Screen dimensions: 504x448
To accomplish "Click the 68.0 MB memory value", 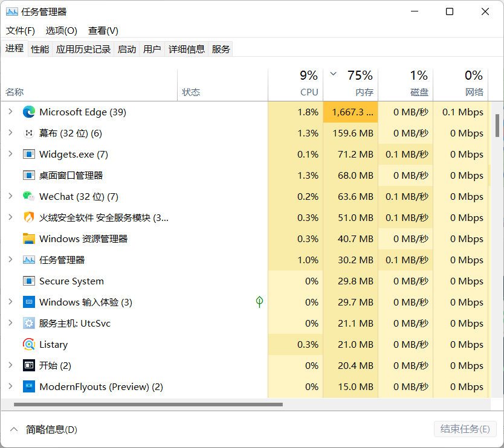I will pos(355,175).
